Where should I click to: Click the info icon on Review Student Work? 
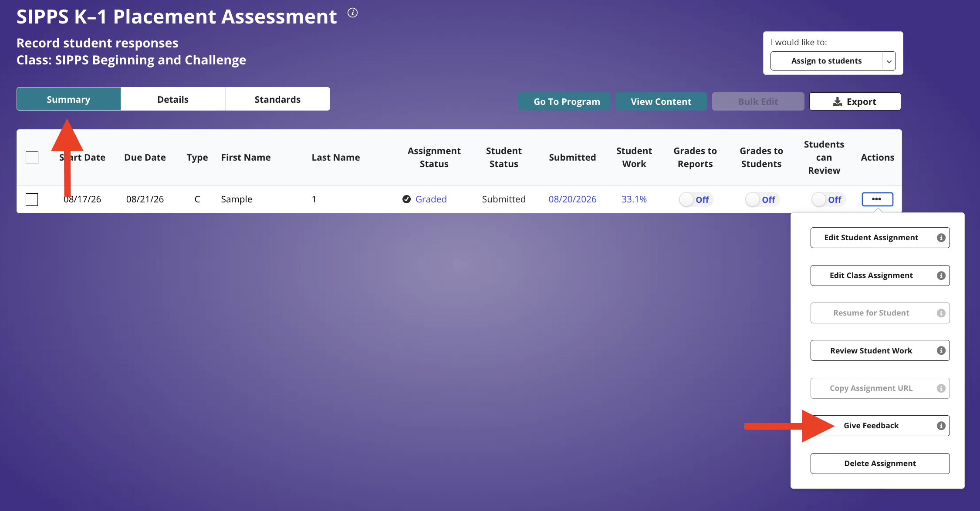[941, 351]
